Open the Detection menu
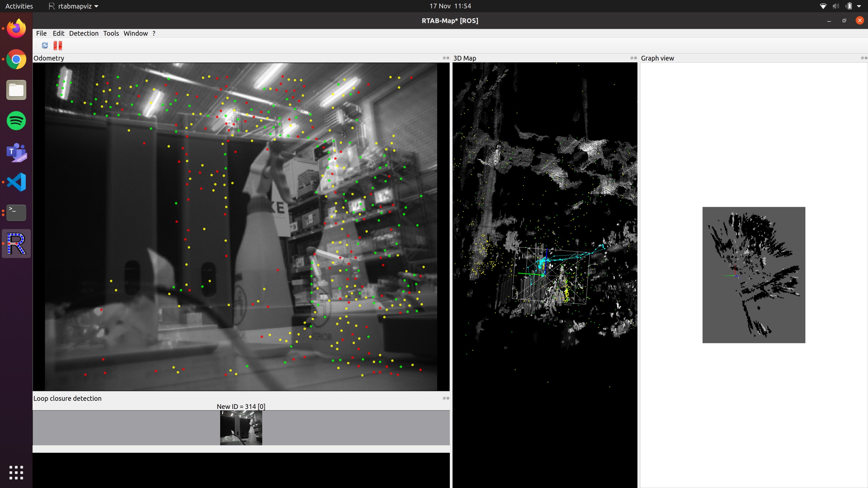 [x=84, y=33]
